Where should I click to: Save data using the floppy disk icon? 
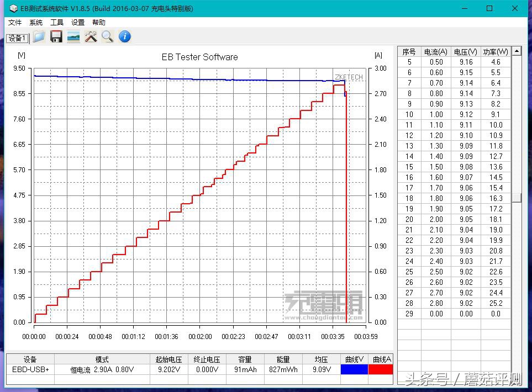click(56, 36)
